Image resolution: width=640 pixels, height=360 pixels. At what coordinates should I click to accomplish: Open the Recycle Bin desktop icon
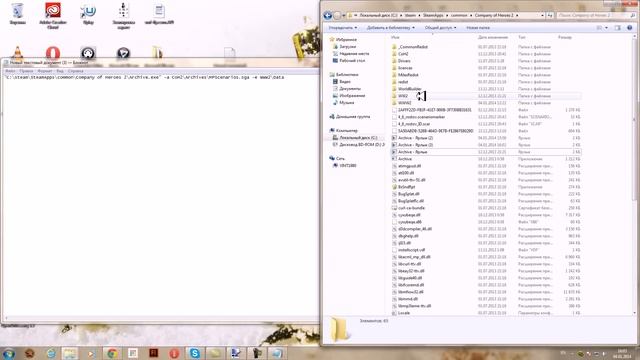(x=18, y=13)
